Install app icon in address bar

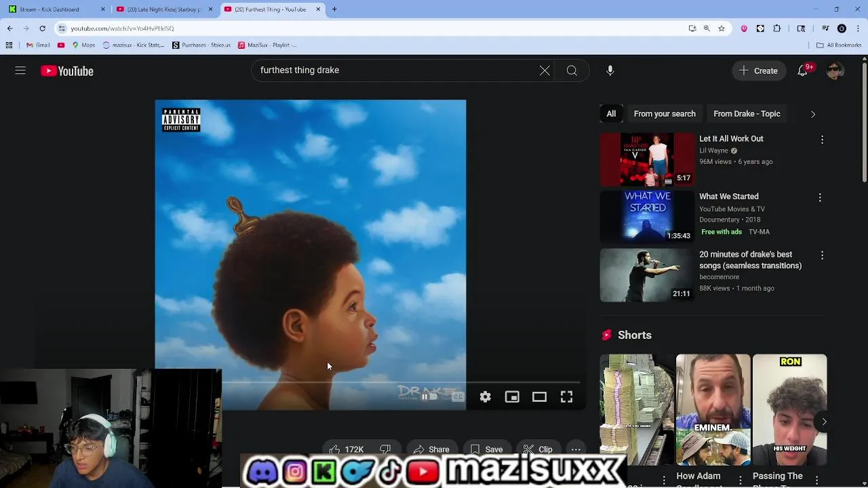pyautogui.click(x=692, y=28)
